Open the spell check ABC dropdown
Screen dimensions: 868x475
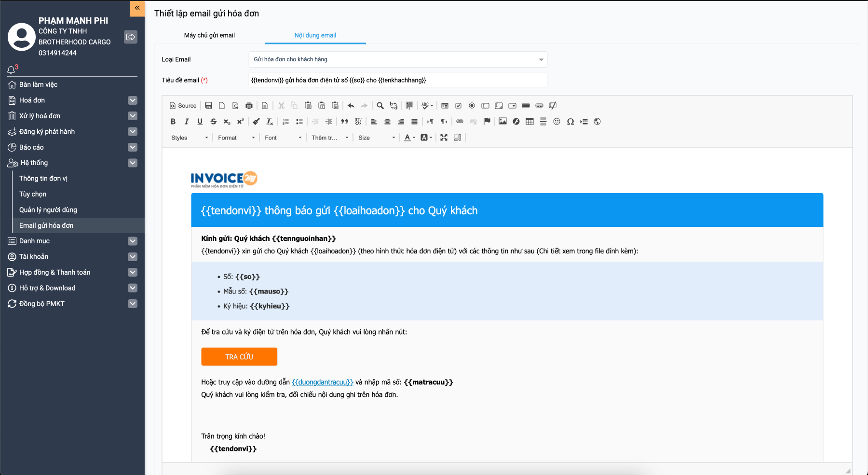pyautogui.click(x=427, y=106)
